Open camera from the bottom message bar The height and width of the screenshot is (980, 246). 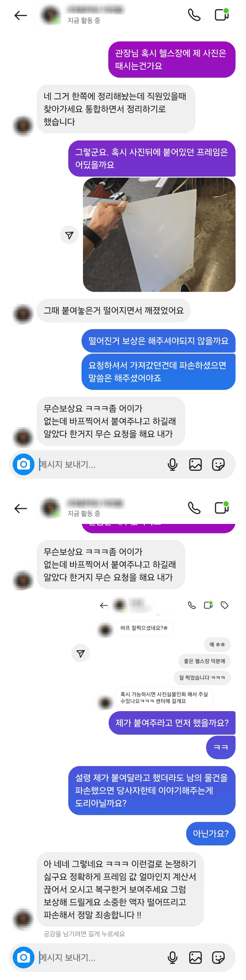tap(24, 957)
